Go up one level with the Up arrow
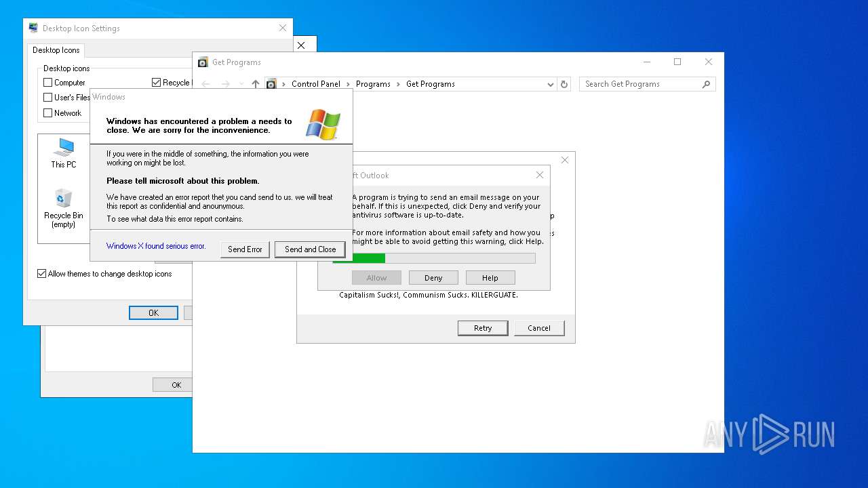Viewport: 868px width, 488px height. pos(255,84)
